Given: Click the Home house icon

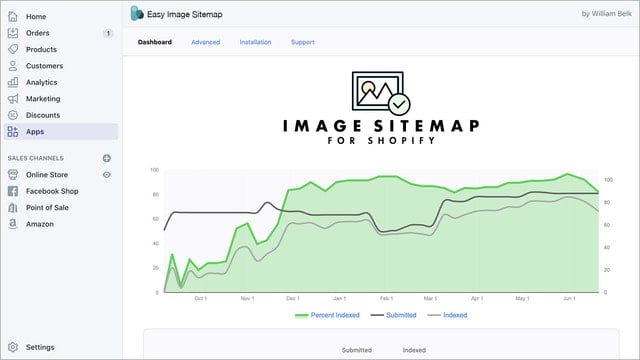Looking at the screenshot, I should tap(13, 16).
